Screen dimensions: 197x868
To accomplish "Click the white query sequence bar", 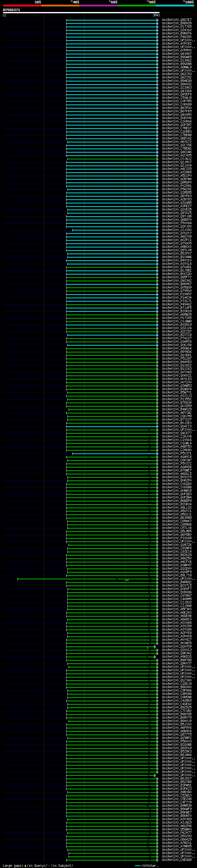I will [81, 13].
